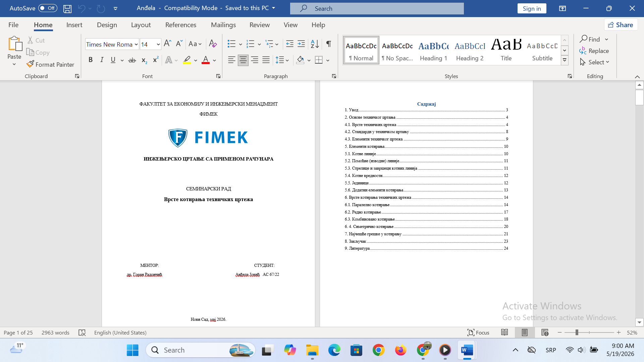Switch to Design tab
The width and height of the screenshot is (644, 362).
click(107, 25)
